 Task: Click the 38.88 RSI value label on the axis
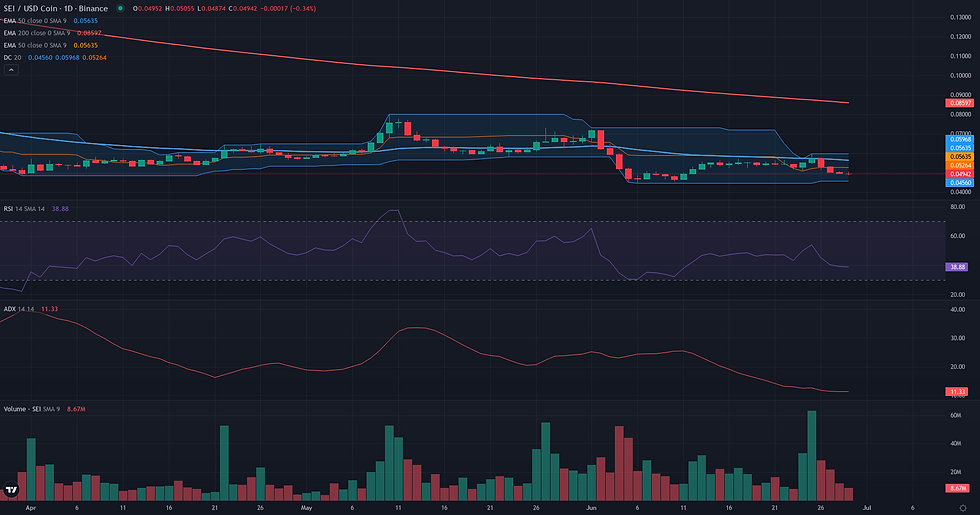point(957,267)
